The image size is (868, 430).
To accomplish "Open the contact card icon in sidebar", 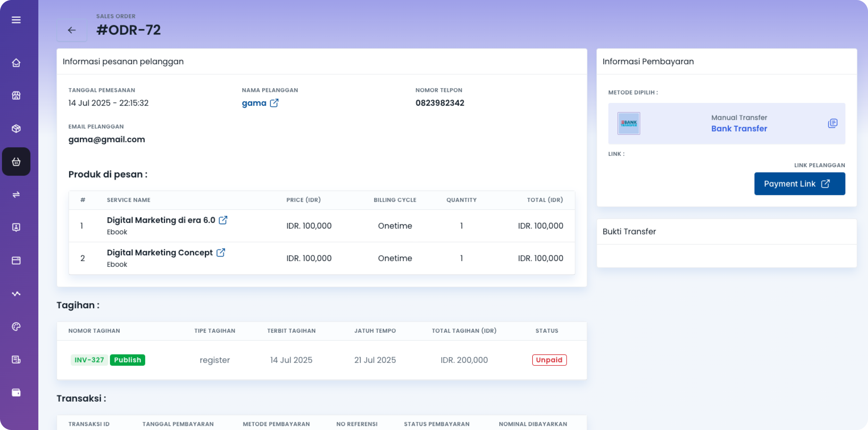I will [x=16, y=227].
